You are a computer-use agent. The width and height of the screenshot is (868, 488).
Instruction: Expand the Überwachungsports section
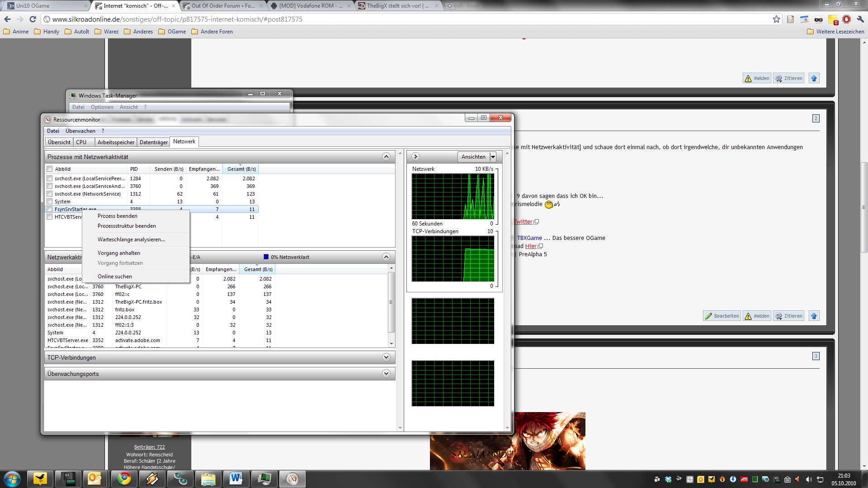point(386,374)
